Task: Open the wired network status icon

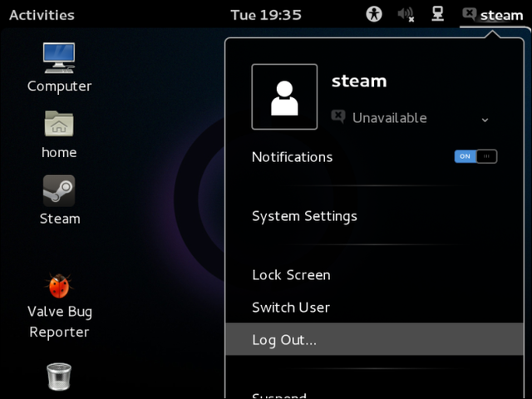Action: [437, 14]
